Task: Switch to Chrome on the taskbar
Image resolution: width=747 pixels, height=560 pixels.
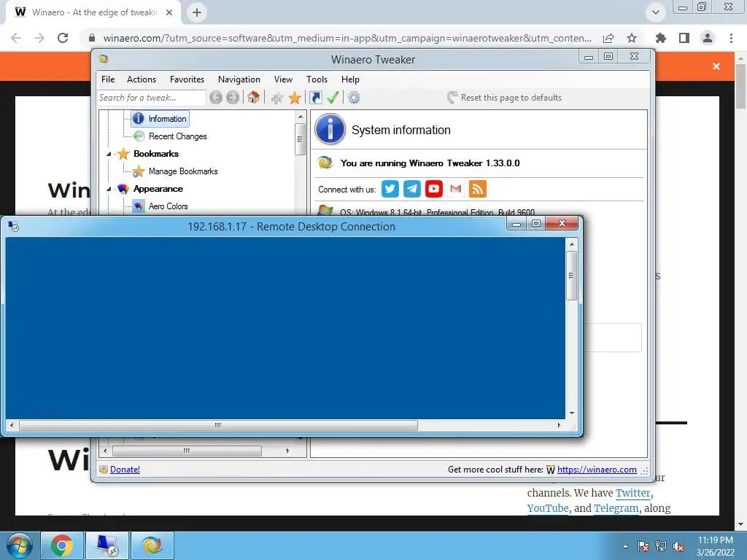Action: 62,545
